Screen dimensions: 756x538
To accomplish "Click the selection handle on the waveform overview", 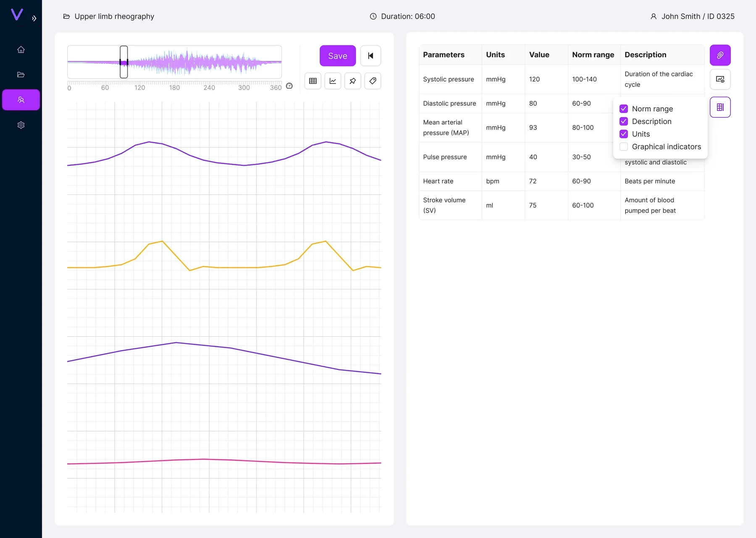I will tap(124, 62).
